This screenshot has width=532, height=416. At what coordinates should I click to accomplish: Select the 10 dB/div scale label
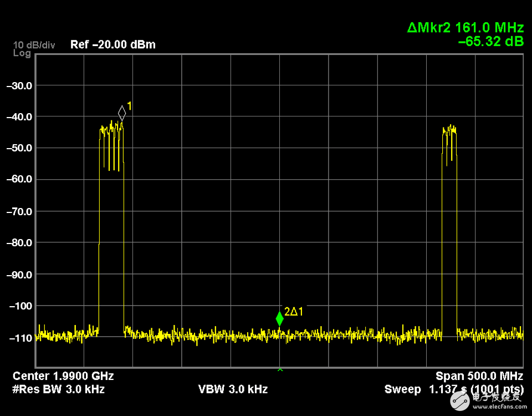34,45
